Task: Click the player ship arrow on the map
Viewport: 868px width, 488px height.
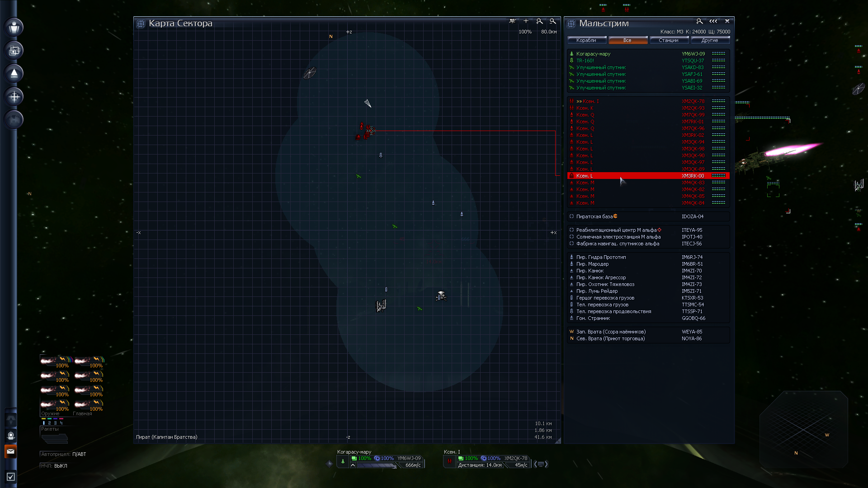Action: click(368, 103)
